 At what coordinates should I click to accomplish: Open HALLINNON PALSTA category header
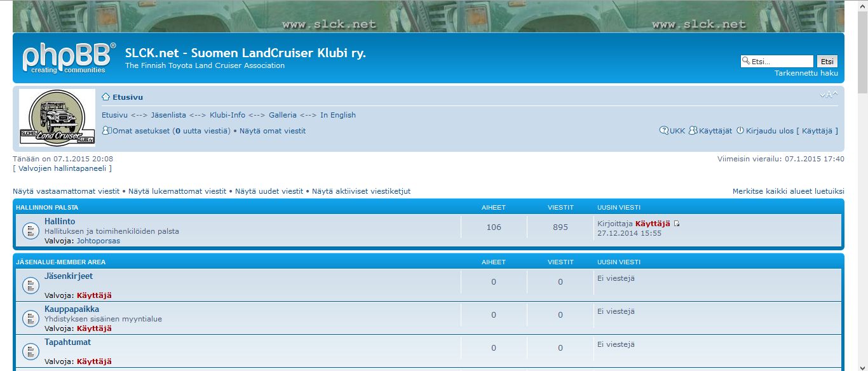pyautogui.click(x=47, y=208)
